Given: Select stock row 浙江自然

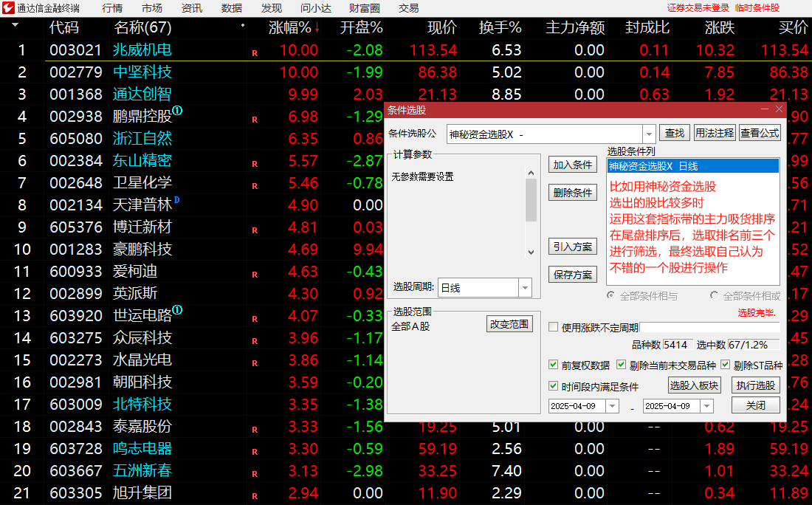Looking at the screenshot, I should 142,138.
